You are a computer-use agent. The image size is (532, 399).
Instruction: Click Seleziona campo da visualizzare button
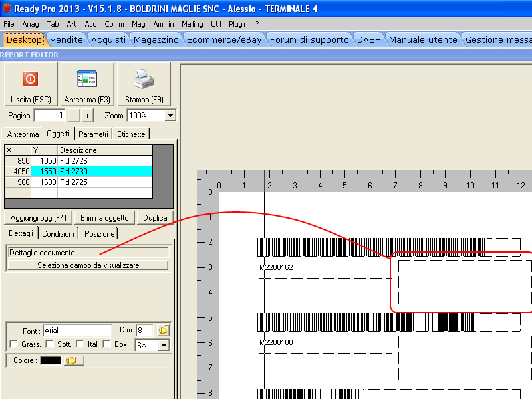click(88, 265)
